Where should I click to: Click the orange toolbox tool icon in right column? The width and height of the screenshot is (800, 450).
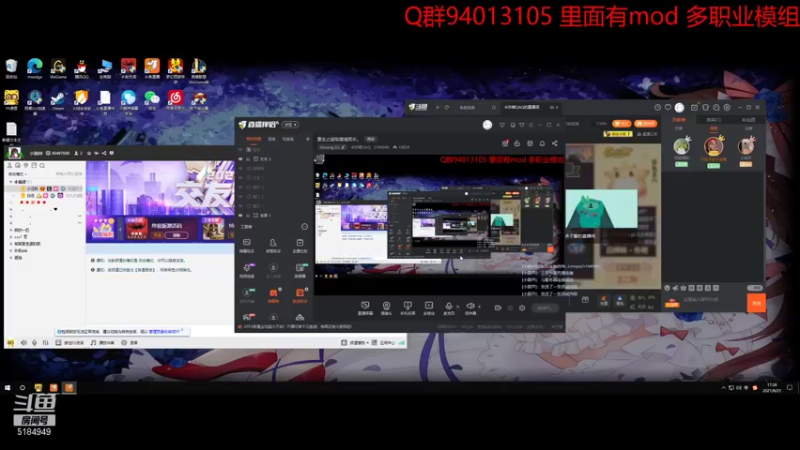coord(300,293)
